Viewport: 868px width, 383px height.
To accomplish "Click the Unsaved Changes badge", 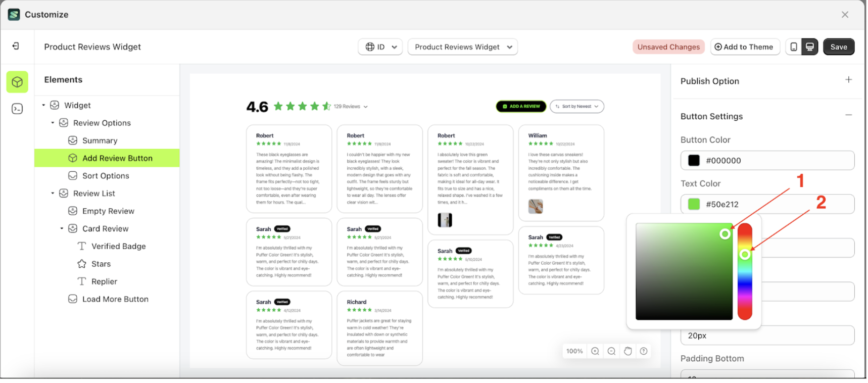I will [668, 47].
